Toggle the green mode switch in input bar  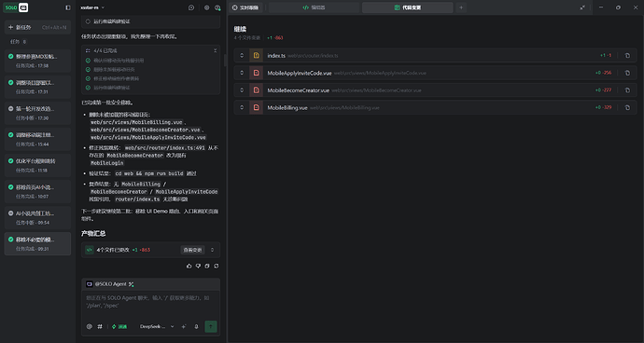click(x=119, y=326)
